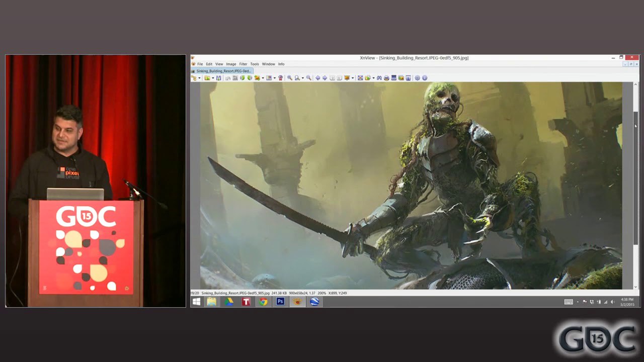Click the touch keyboard icon in system tray
The width and height of the screenshot is (644, 362).
(x=569, y=302)
